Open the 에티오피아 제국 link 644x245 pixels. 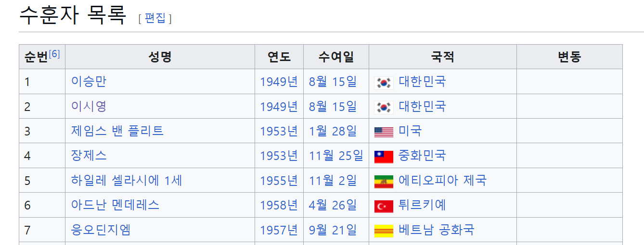pos(442,181)
